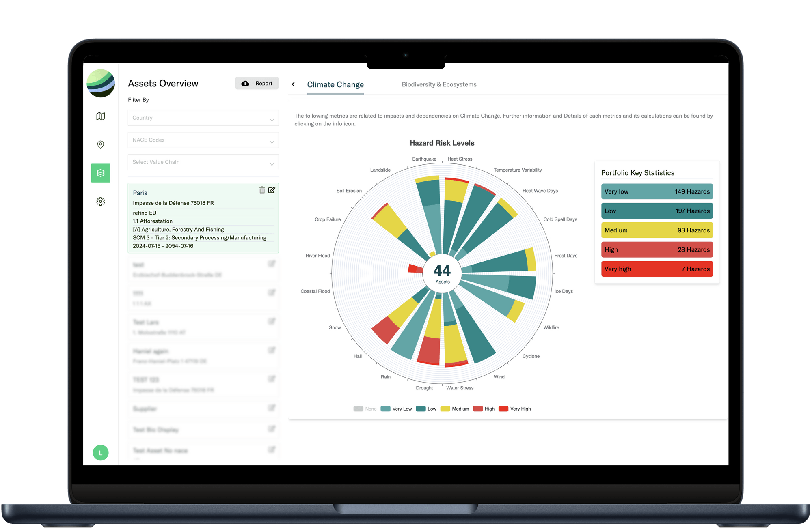Select the layers (assets) icon in the sidebar

101,173
